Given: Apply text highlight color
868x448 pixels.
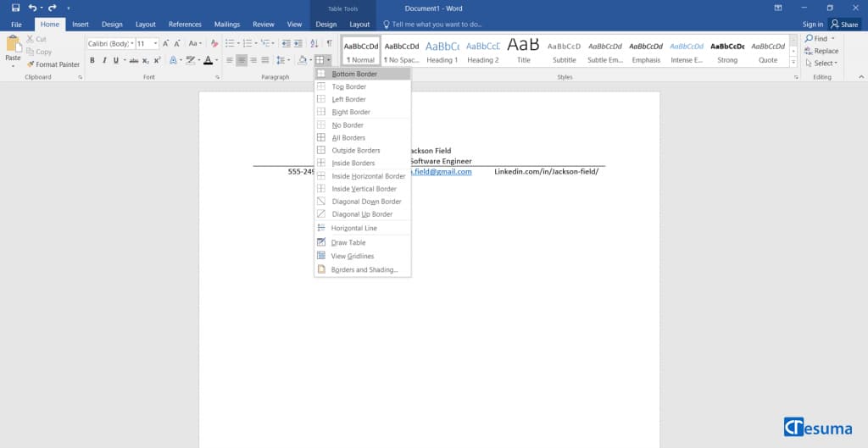Looking at the screenshot, I should tap(191, 60).
